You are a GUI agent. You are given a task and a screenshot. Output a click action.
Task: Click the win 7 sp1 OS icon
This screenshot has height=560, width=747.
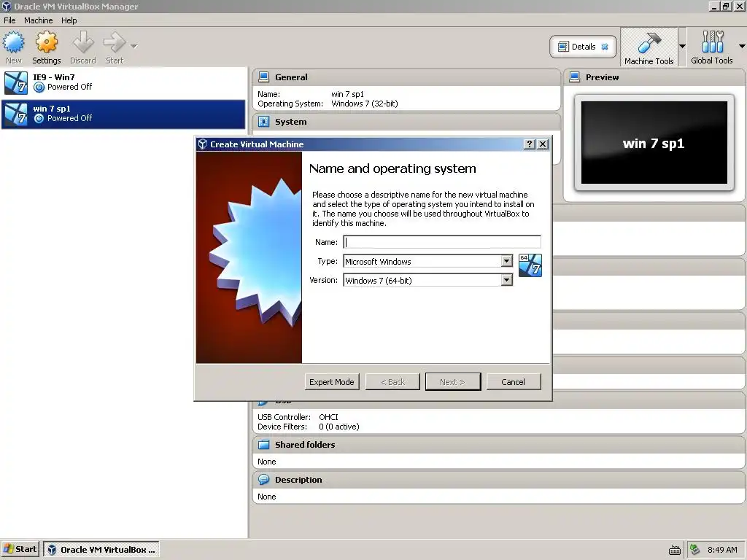(x=16, y=114)
